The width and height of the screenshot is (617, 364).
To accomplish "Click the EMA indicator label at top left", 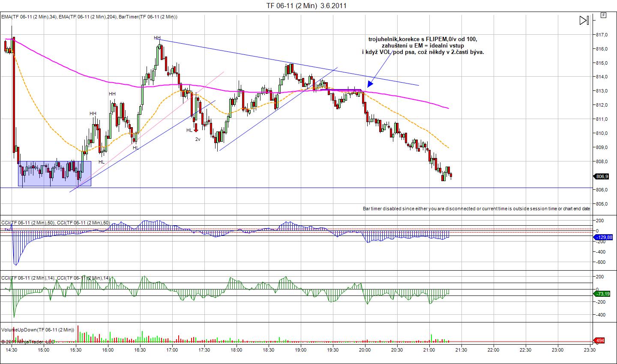I will pos(89,17).
